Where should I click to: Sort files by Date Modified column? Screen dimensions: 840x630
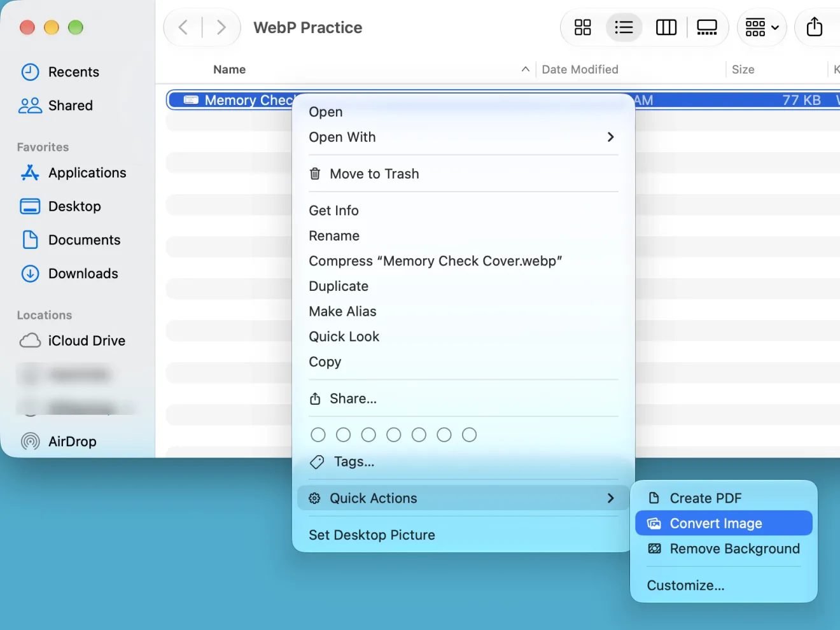(x=580, y=69)
